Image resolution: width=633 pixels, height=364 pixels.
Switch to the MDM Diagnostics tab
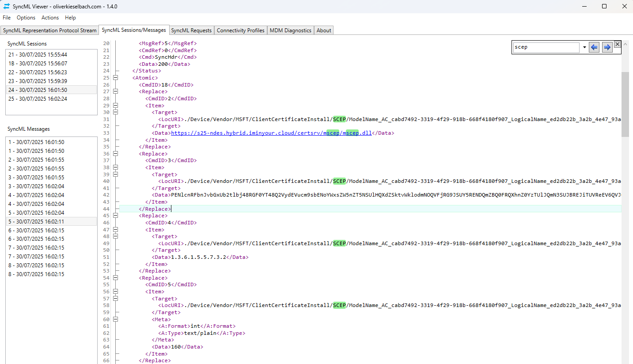point(290,30)
